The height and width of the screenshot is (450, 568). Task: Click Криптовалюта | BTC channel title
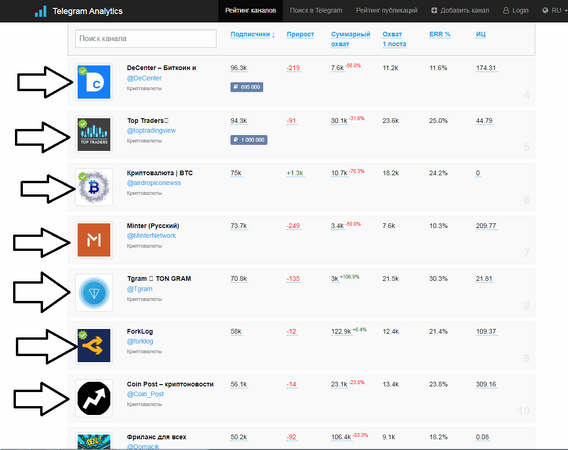point(160,173)
